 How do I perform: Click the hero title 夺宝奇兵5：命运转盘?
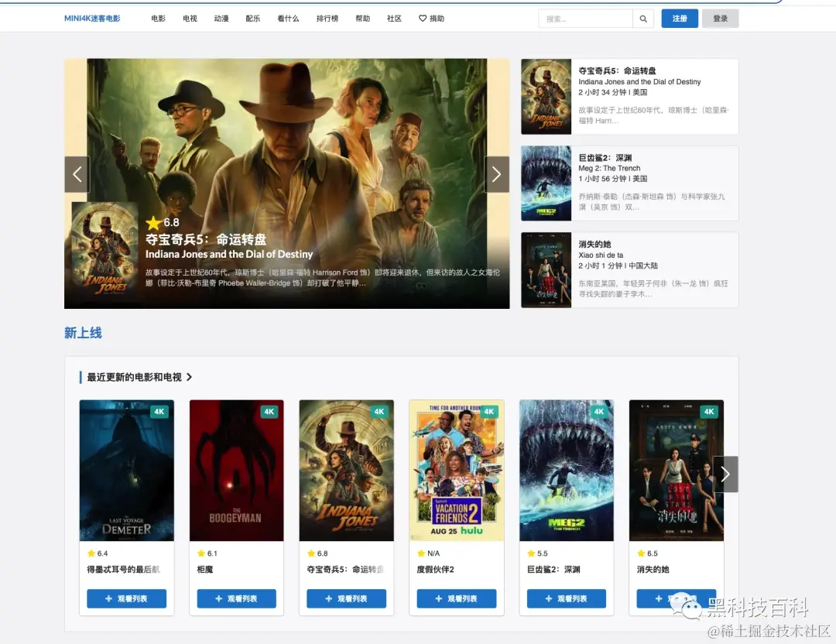point(206,239)
